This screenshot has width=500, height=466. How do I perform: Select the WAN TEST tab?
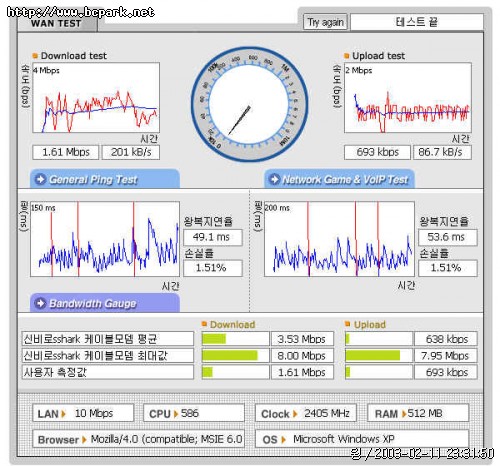coord(56,24)
